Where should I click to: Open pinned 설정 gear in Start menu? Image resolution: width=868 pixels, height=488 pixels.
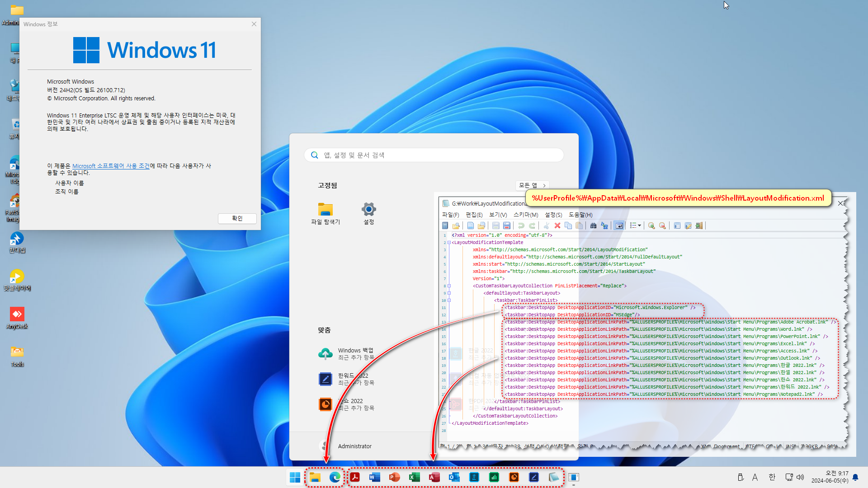[369, 214]
